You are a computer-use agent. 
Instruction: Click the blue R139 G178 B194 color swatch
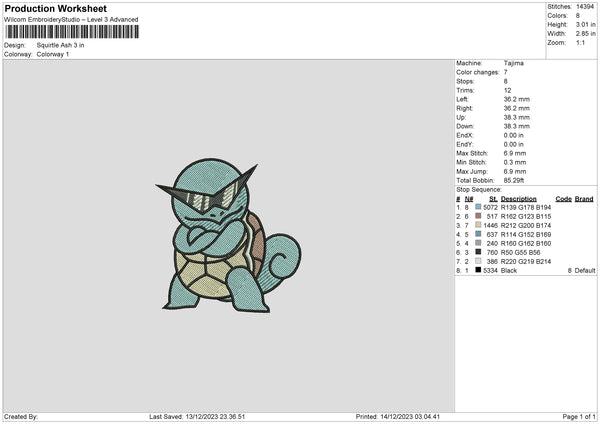[x=479, y=207]
